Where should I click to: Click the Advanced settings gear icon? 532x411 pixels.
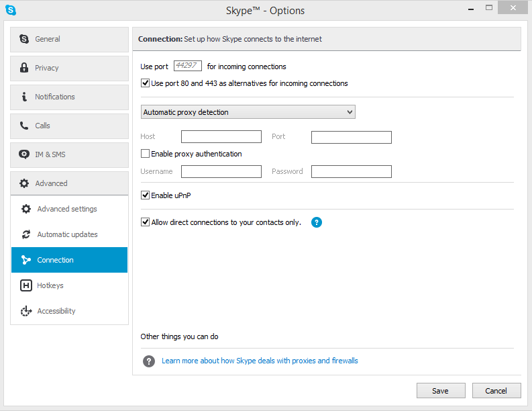coord(26,209)
